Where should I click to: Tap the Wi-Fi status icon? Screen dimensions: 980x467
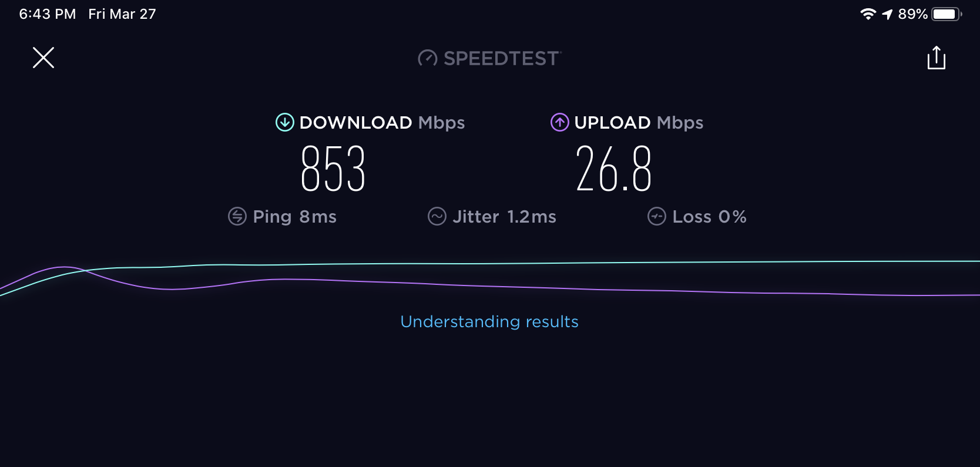coord(868,14)
